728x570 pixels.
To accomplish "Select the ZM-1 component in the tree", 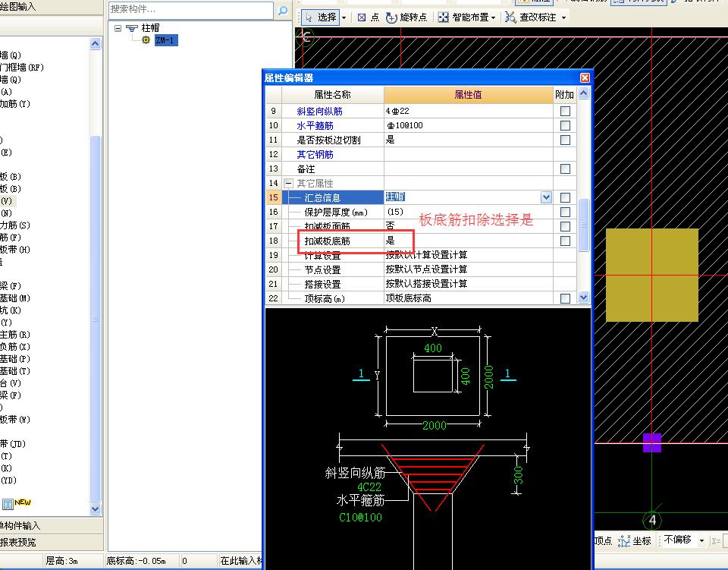I will 166,40.
